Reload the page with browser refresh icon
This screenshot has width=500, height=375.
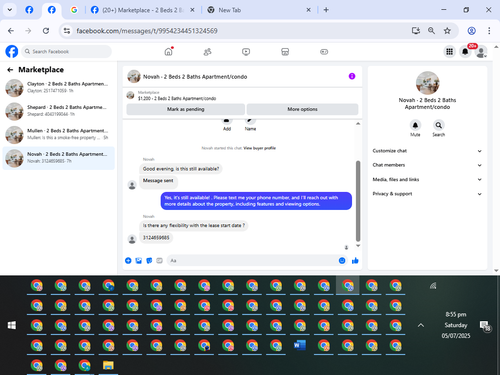point(46,31)
